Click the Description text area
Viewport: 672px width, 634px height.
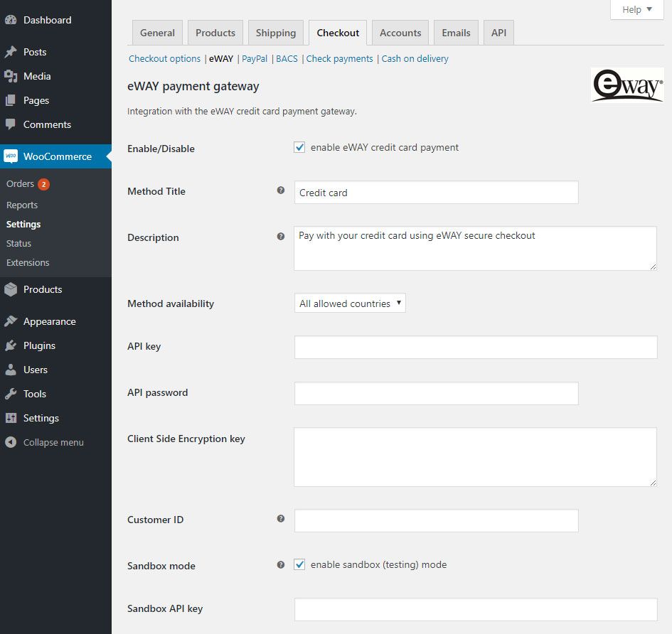point(475,249)
